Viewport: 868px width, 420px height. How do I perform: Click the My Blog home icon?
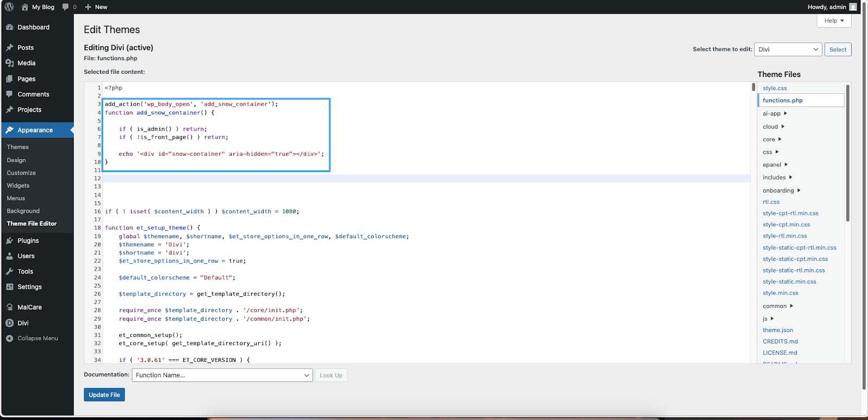click(25, 7)
